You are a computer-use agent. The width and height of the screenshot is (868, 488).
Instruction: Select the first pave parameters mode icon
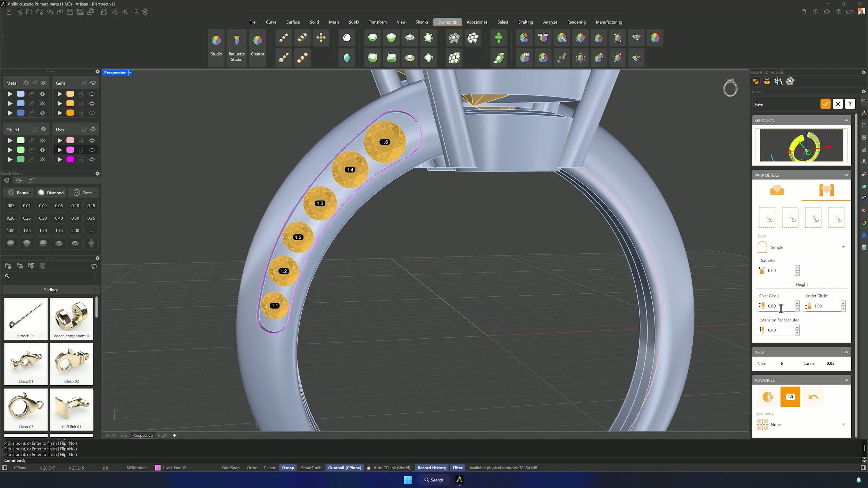(777, 190)
